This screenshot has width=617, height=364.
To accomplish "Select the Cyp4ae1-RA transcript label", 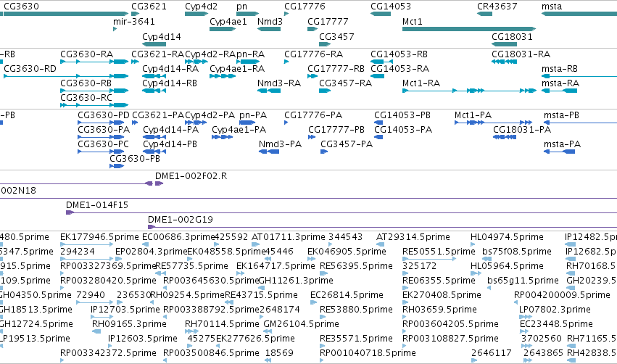I will [x=237, y=68].
